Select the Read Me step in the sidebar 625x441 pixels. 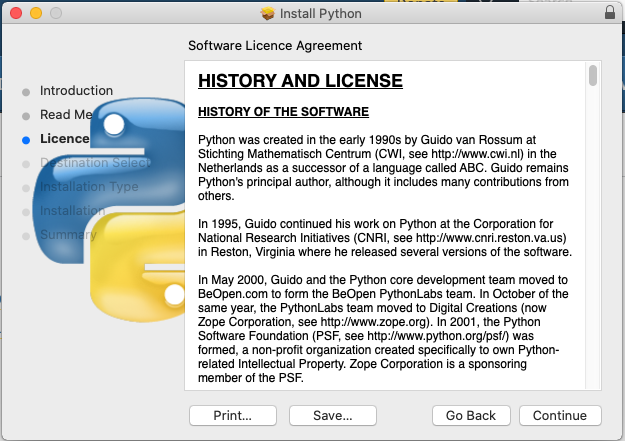pos(66,115)
